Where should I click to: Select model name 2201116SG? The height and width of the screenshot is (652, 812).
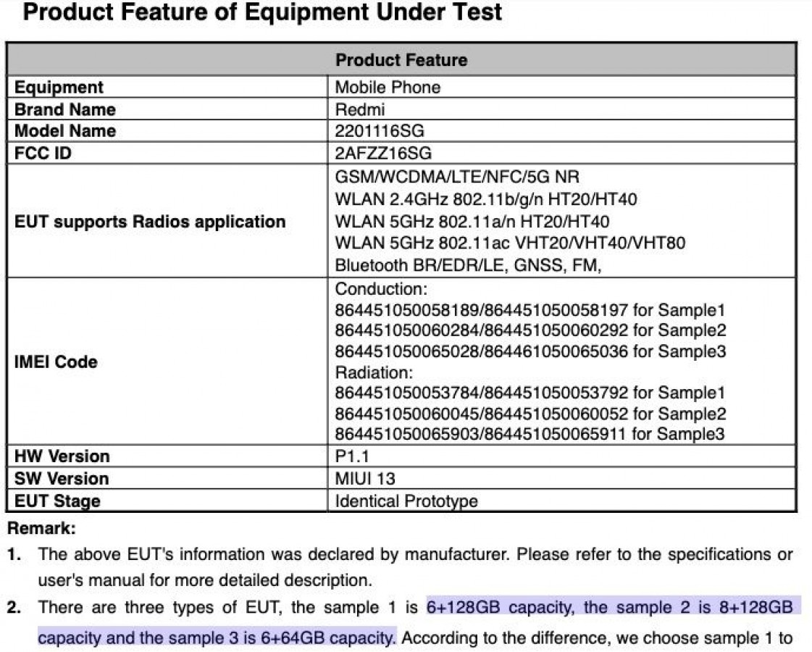pos(380,131)
